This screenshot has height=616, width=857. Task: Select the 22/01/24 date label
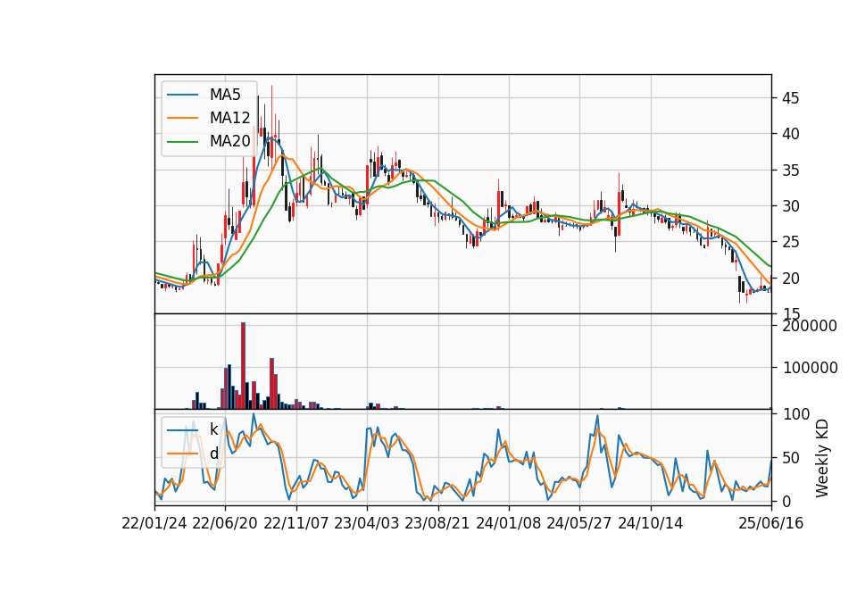[154, 523]
